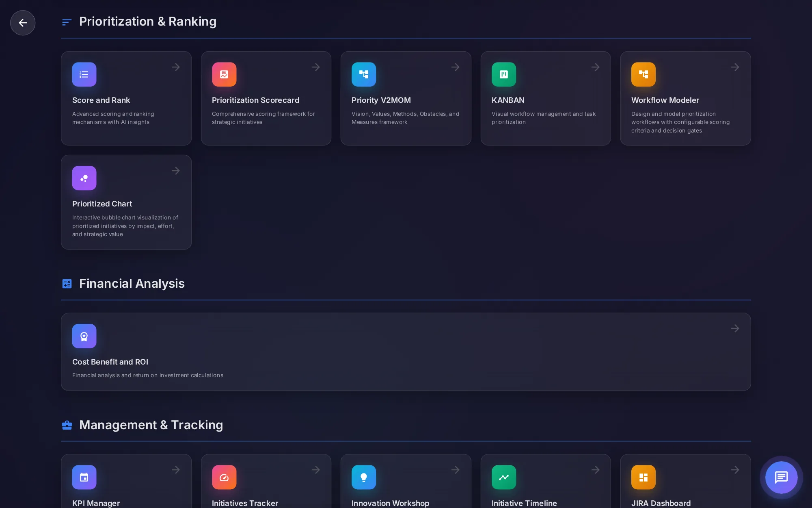Click the Financial Analysis heading
Screen dimensions: 812x508
(x=132, y=283)
